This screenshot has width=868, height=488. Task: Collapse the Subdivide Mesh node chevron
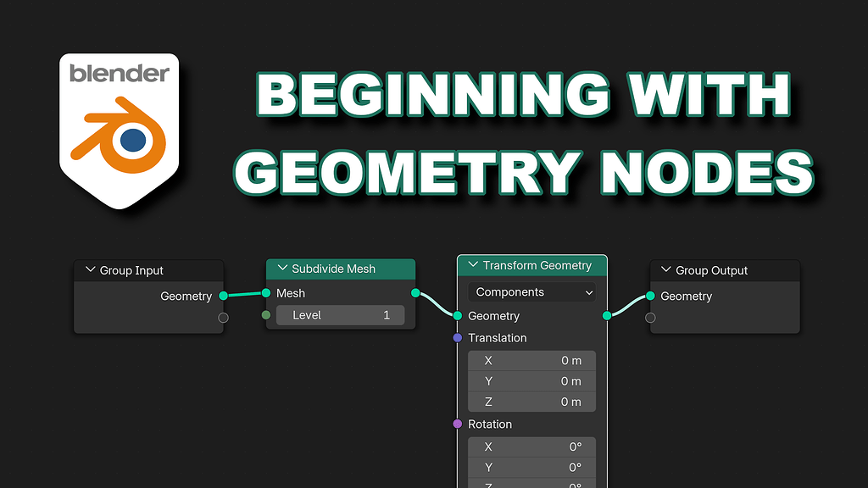click(x=282, y=268)
